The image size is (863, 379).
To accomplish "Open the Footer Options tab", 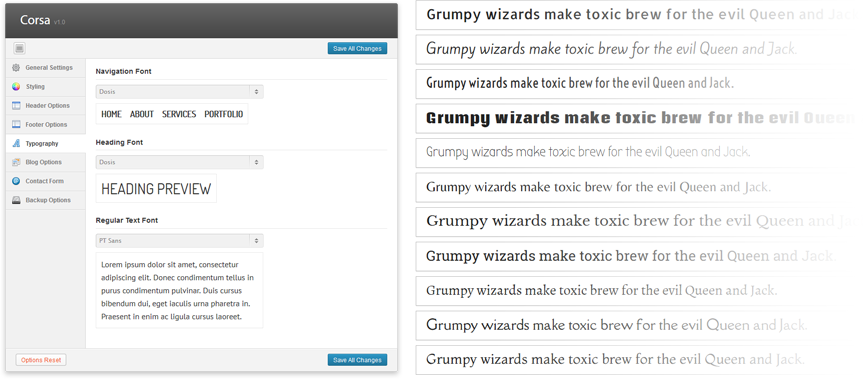I will point(46,124).
